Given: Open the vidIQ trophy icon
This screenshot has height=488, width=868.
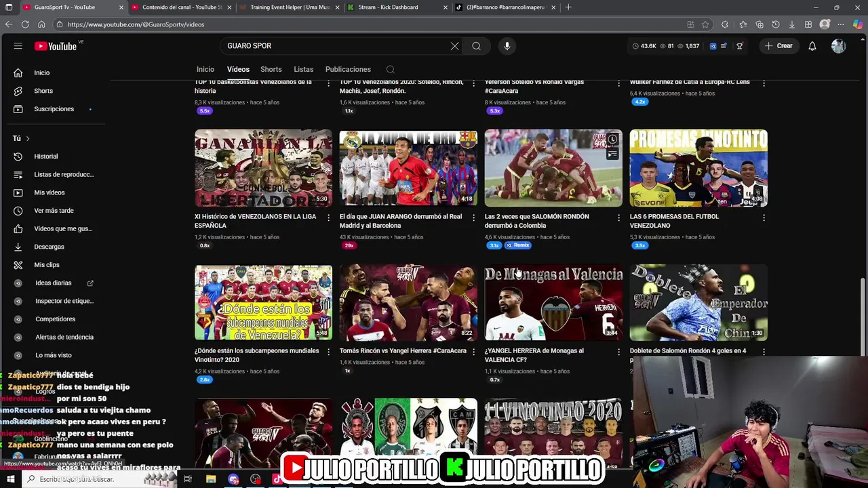Looking at the screenshot, I should 739,46.
